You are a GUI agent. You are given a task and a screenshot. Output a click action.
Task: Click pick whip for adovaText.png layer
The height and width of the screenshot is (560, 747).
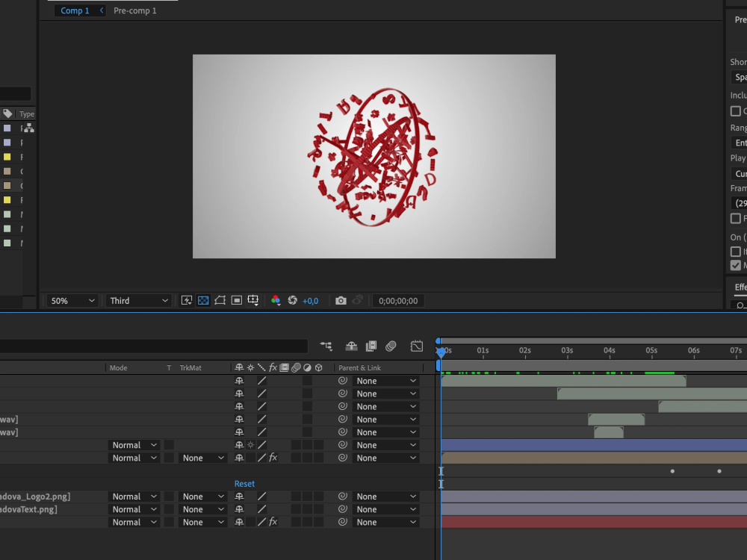coord(342,509)
